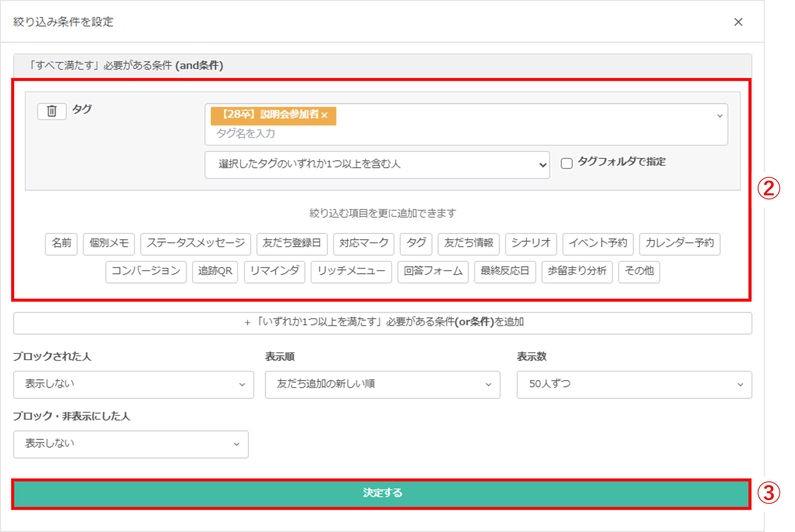Add an イベント予約 filter condition
Image resolution: width=795 pixels, height=532 pixels.
pos(598,244)
